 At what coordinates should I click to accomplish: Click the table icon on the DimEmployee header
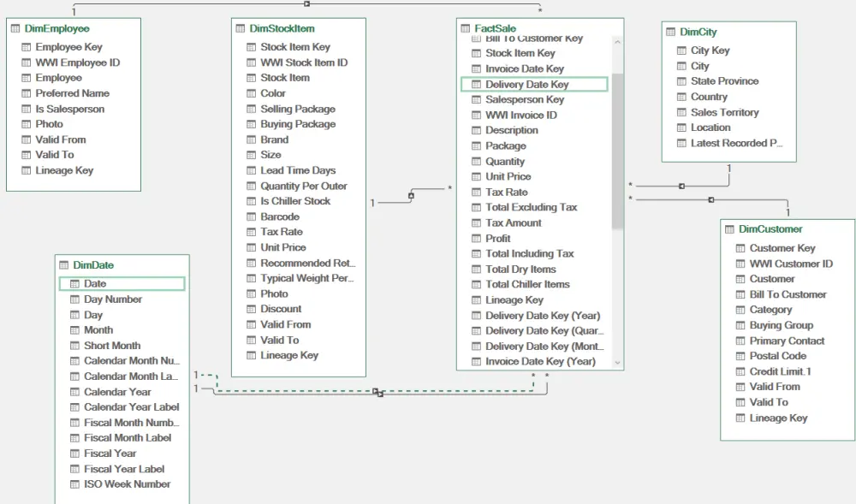[x=15, y=28]
